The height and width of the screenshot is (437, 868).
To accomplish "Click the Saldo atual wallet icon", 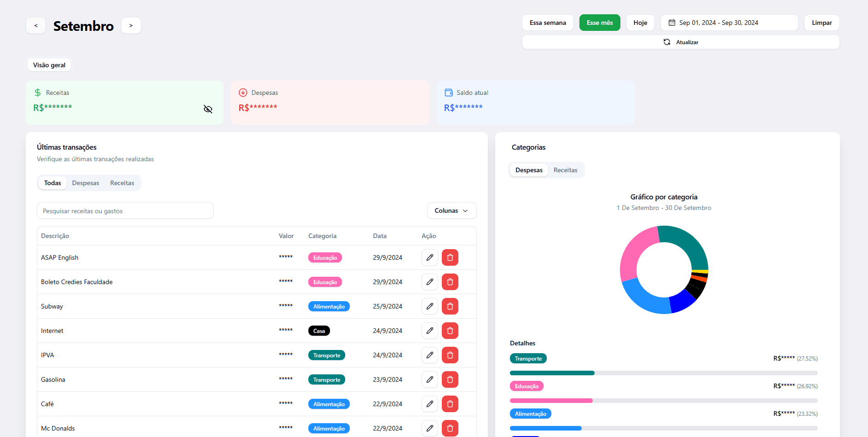I will (x=449, y=93).
